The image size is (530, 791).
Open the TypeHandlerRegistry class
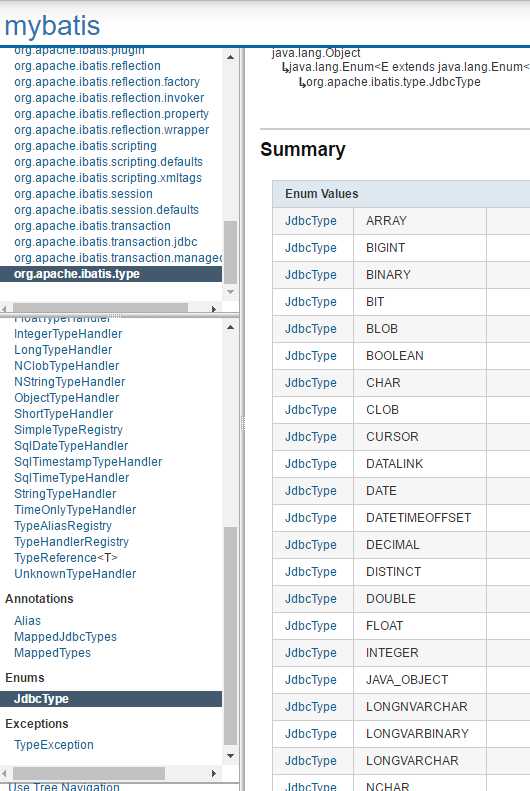tap(72, 542)
